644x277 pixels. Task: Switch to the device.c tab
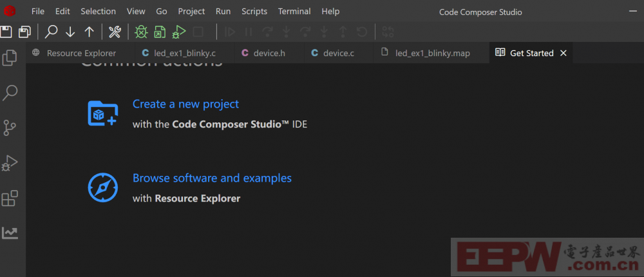339,53
